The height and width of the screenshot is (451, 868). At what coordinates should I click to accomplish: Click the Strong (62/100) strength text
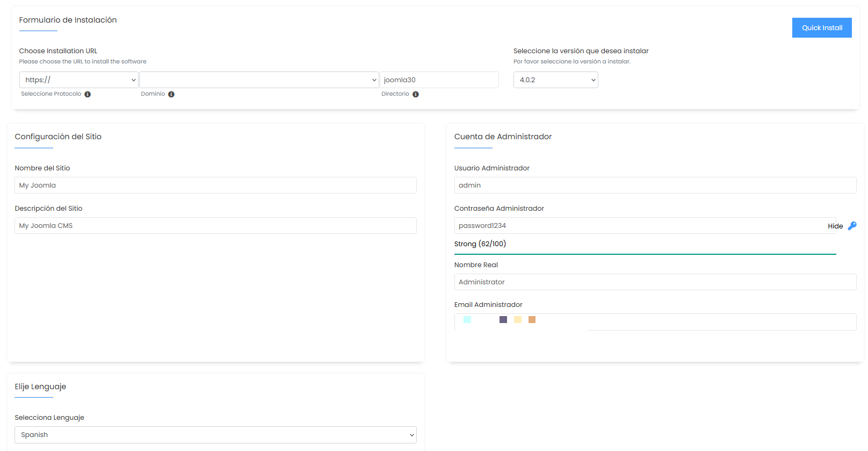click(x=480, y=244)
